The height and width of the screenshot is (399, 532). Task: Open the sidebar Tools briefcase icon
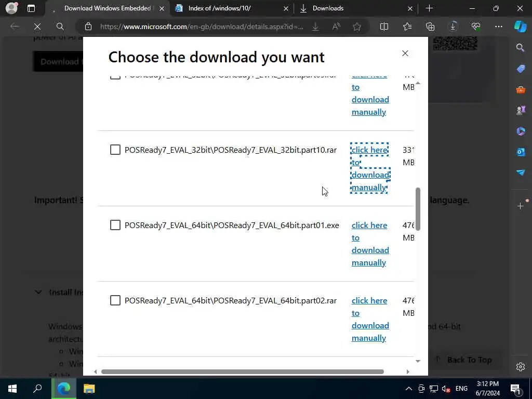pos(521,89)
